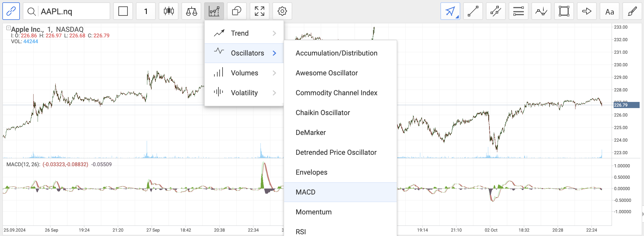Image resolution: width=644 pixels, height=236 pixels.
Task: Click the AAPL.nq symbol input field
Action: [66, 11]
